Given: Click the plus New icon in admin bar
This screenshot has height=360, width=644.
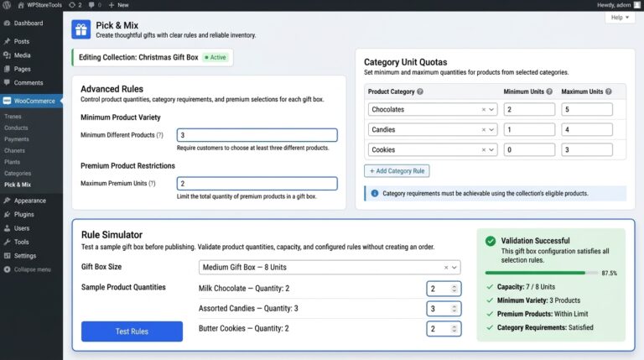Looking at the screenshot, I should (112, 5).
